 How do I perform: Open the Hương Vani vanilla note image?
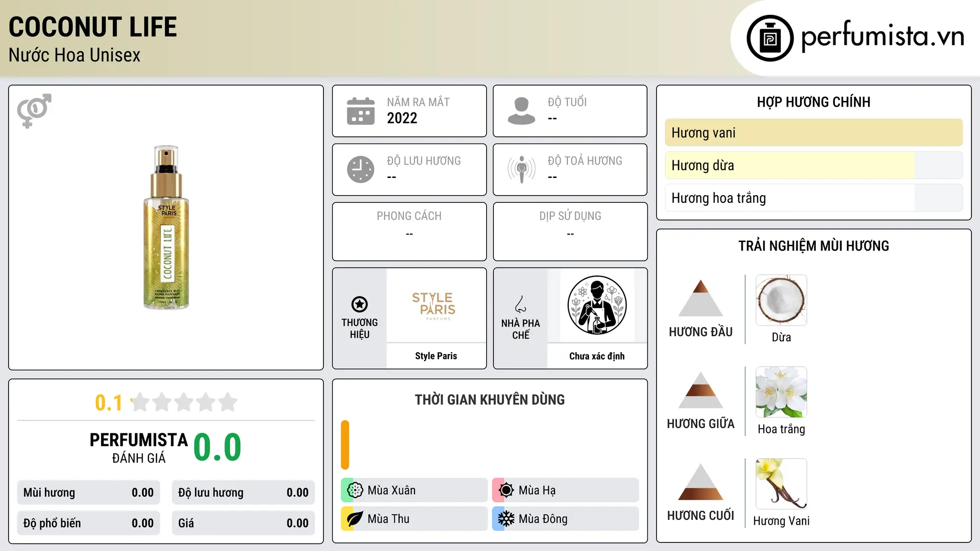coord(781,484)
